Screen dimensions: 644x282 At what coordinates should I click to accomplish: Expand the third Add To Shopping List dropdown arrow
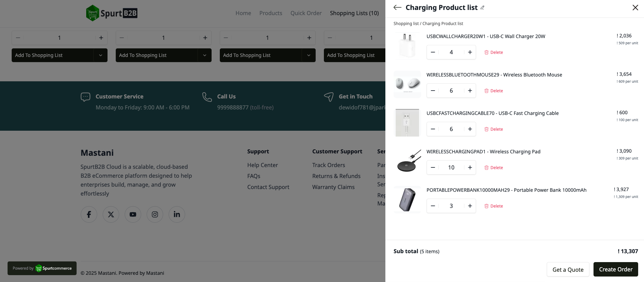[x=309, y=55]
